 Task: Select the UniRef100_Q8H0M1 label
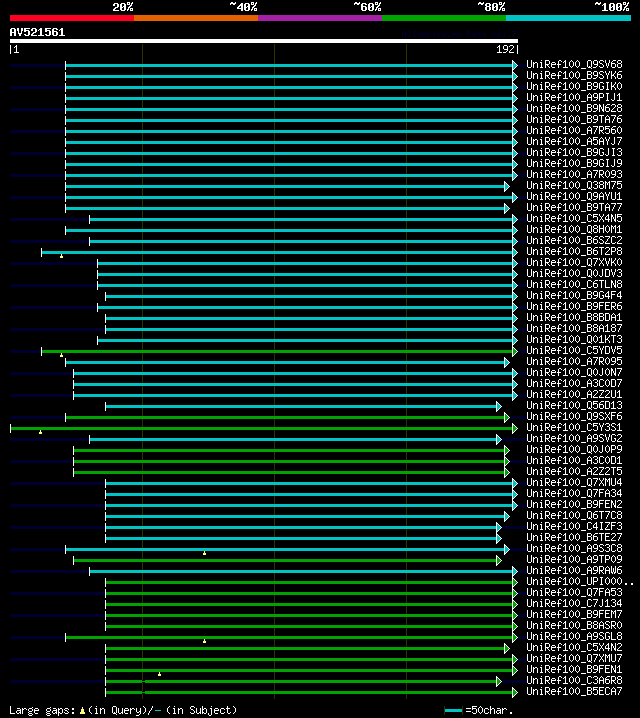(574, 229)
